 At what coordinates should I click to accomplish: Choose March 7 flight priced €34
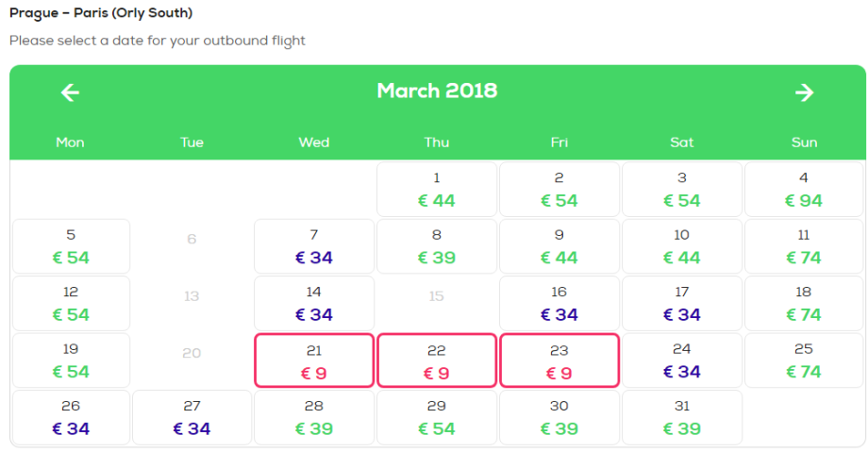tap(314, 246)
